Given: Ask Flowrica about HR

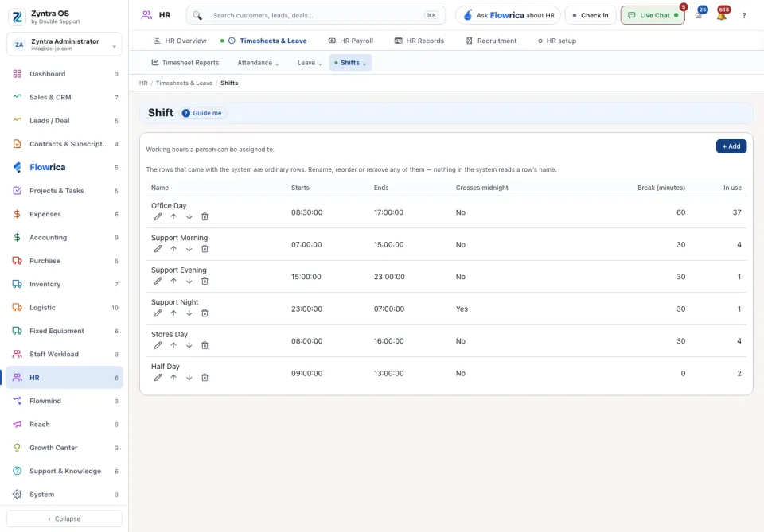Looking at the screenshot, I should pyautogui.click(x=508, y=15).
